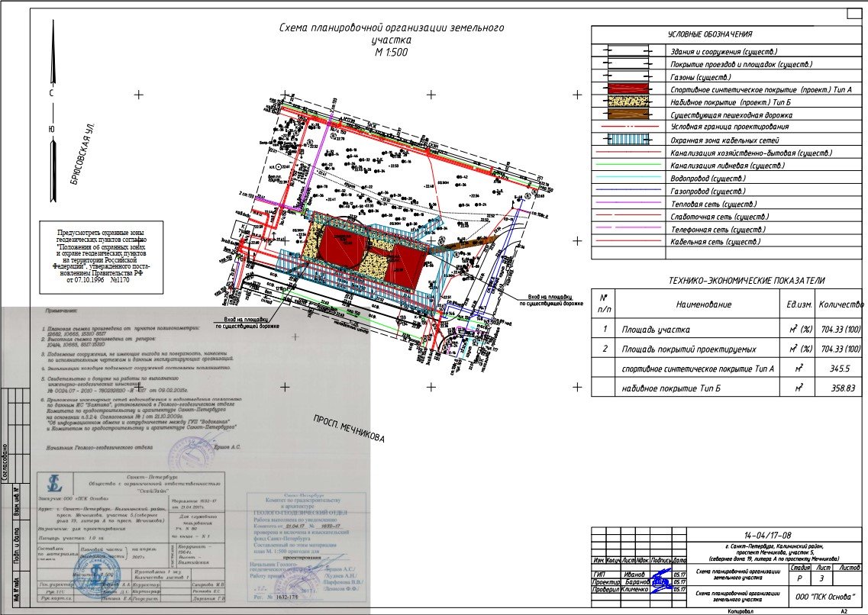This screenshot has height=615, width=868.
Task: Click the cyan water pipe line sample in legend
Action: (628, 177)
